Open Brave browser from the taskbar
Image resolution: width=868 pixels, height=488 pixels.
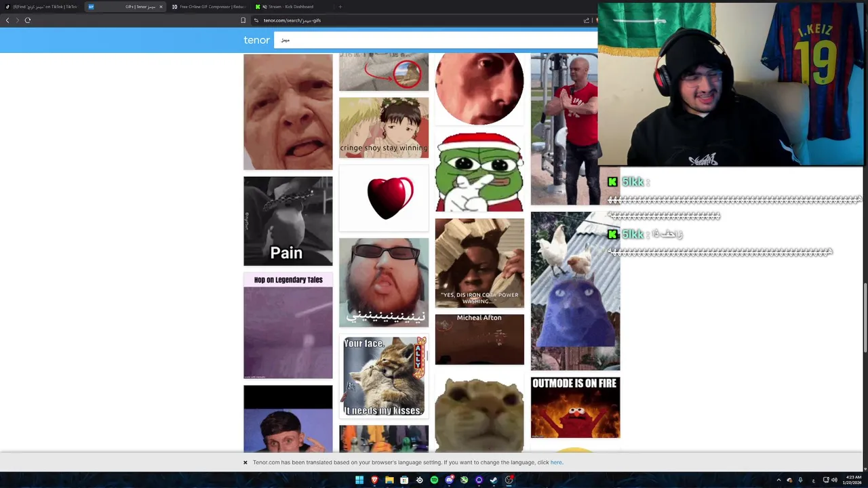[x=374, y=480]
